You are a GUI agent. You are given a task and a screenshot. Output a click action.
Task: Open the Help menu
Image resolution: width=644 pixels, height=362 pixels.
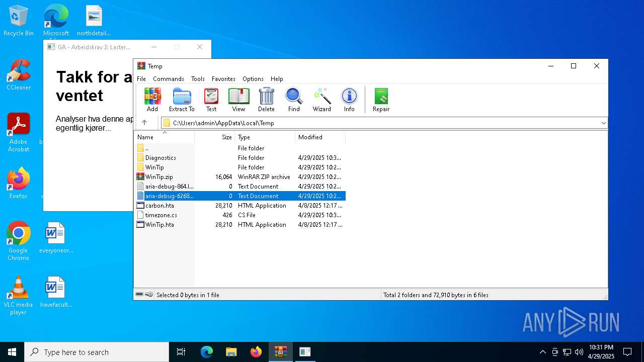277,79
